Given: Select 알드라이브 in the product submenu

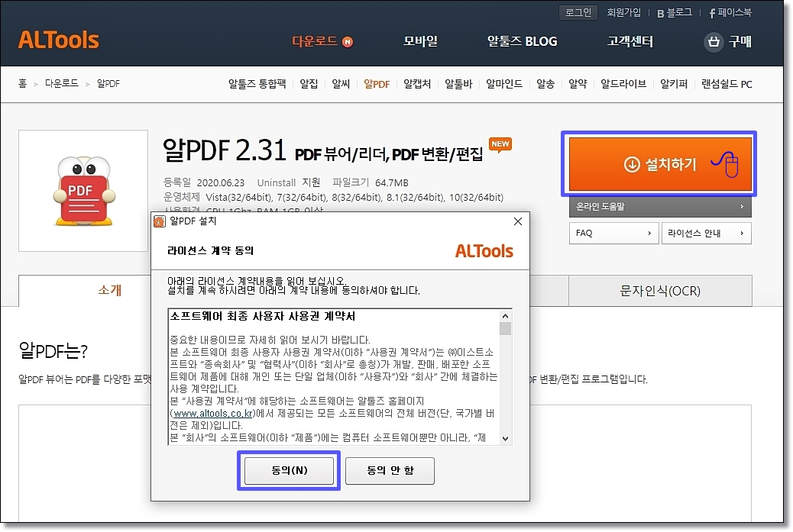Looking at the screenshot, I should click(x=623, y=84).
